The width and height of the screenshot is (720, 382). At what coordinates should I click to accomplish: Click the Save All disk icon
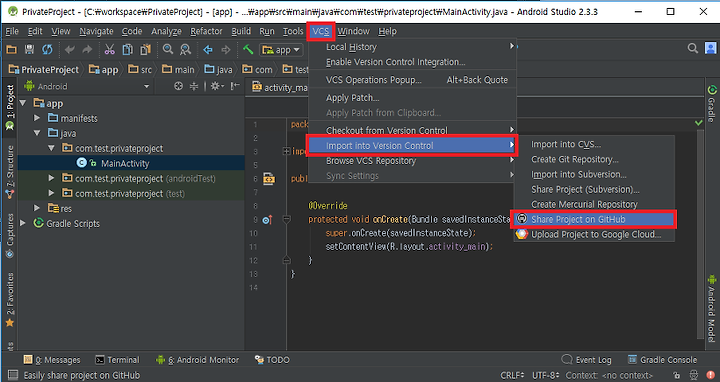click(x=29, y=49)
